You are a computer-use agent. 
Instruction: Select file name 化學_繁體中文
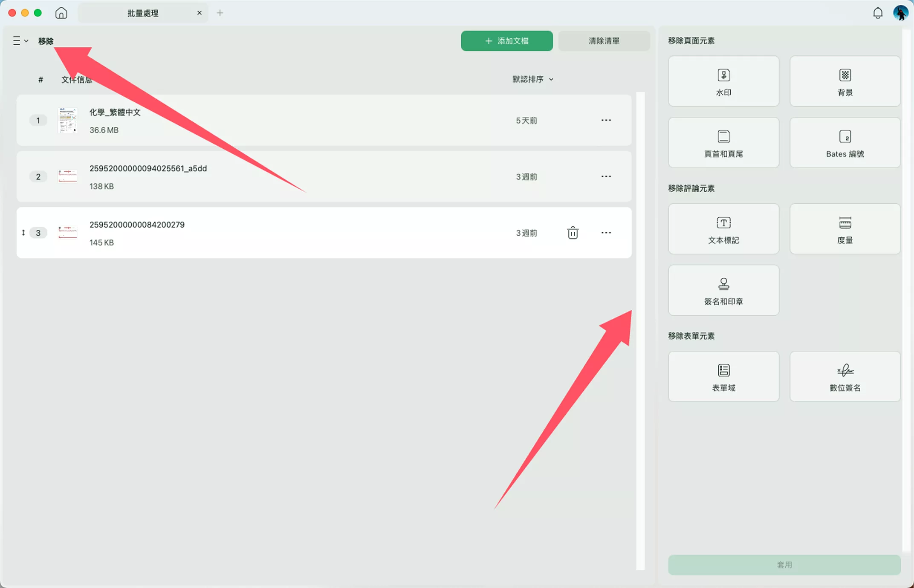click(115, 112)
